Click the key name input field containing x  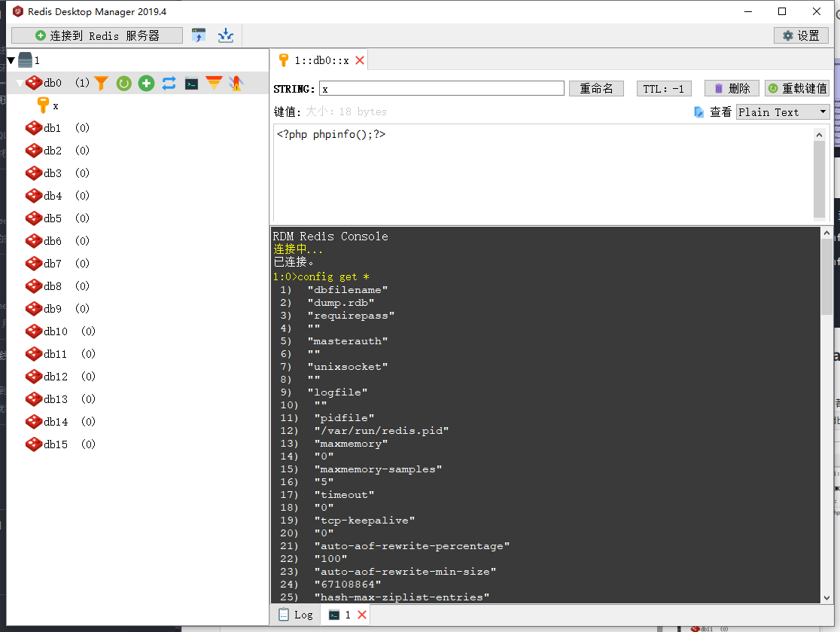coord(441,88)
